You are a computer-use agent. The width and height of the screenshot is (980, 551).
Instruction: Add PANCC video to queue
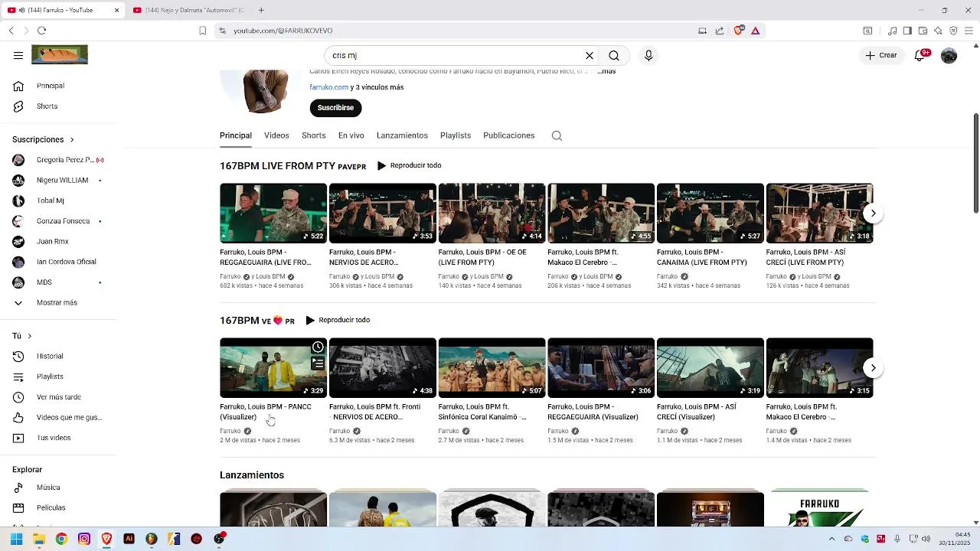tap(318, 364)
